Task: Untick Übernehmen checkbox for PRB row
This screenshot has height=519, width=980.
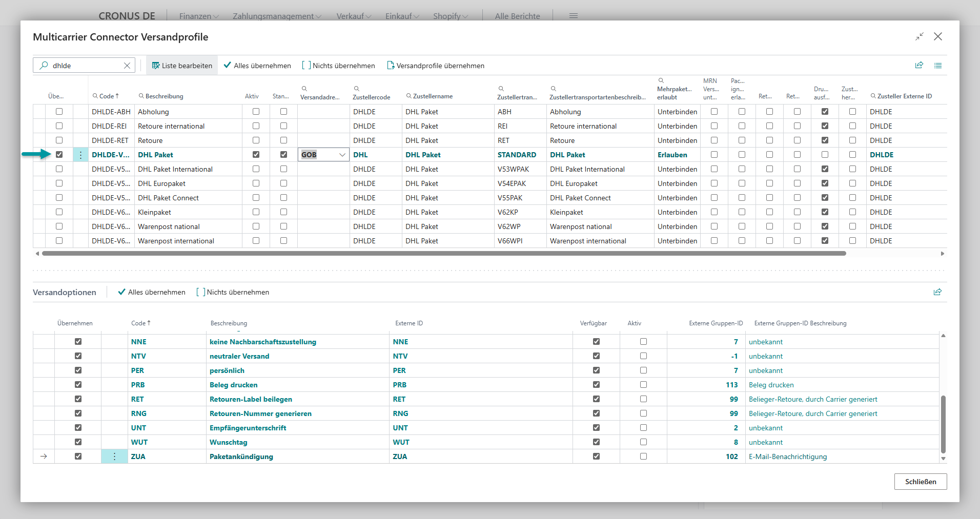Action: [78, 385]
